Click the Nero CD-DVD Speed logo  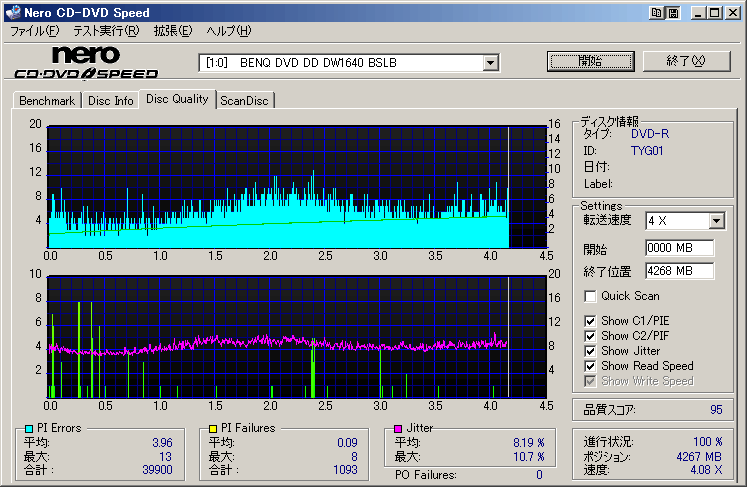[86, 62]
